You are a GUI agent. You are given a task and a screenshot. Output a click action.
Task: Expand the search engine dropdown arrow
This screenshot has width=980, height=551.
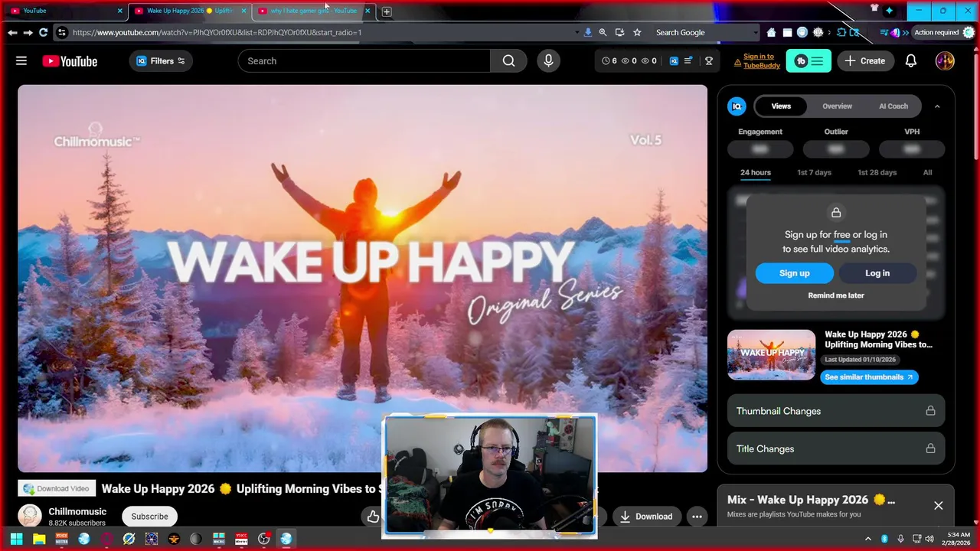point(756,32)
